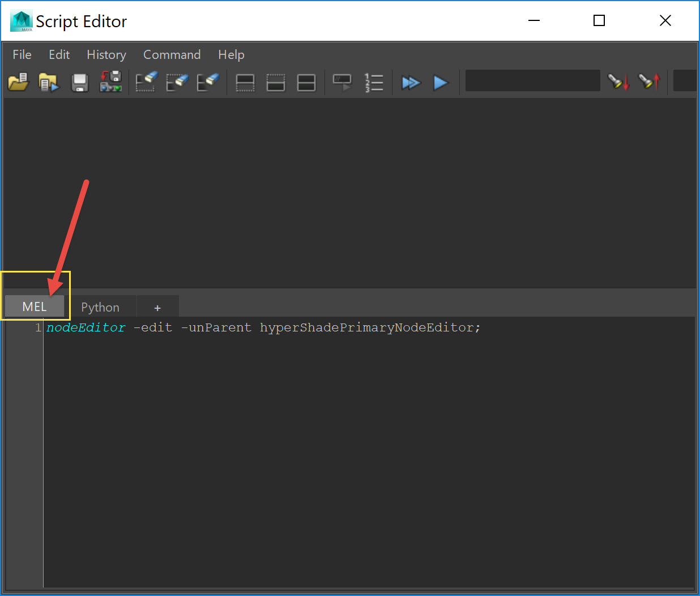Select the Source Script icon
This screenshot has height=596, width=700.
coord(49,82)
